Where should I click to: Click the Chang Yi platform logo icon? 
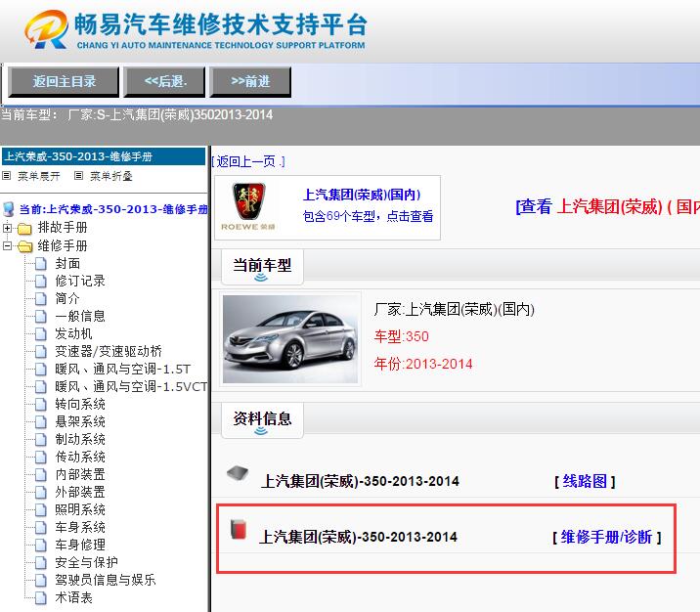pyautogui.click(x=46, y=29)
